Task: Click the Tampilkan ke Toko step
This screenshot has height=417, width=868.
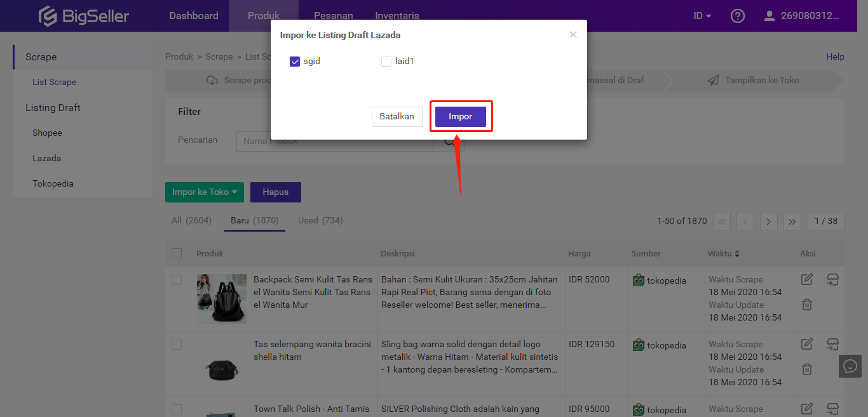Action: click(x=754, y=81)
